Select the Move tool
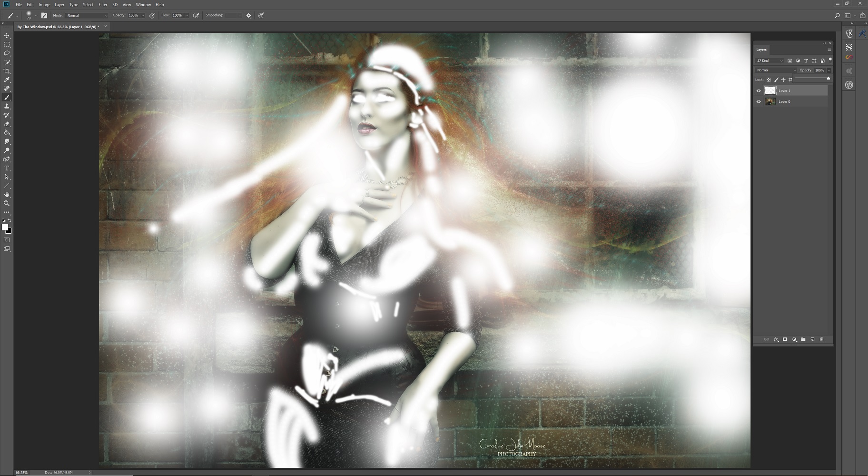Screen dimensions: 868x476 [7, 36]
